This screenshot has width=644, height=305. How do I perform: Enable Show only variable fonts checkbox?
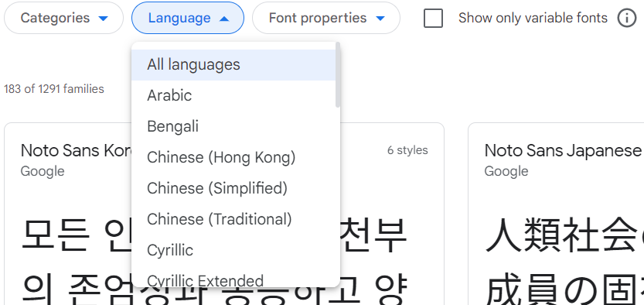433,18
